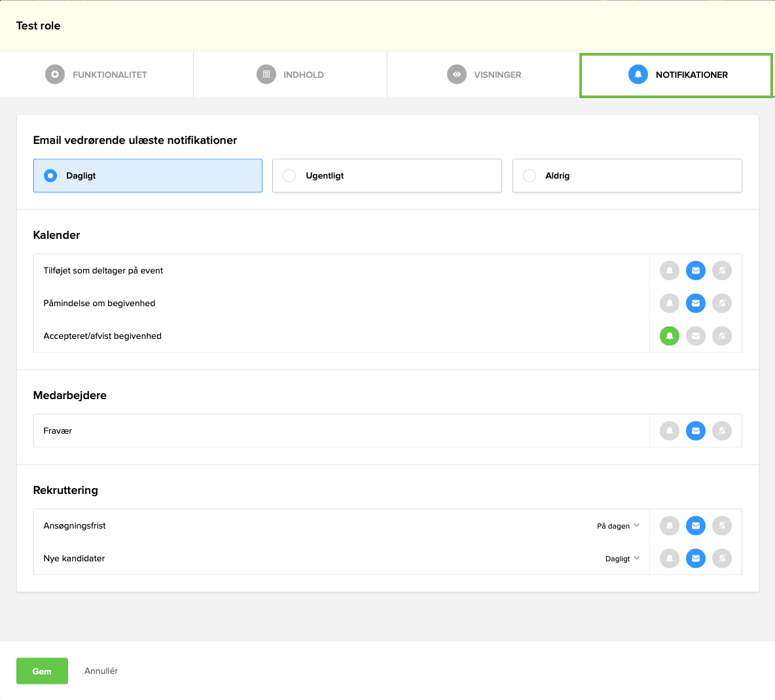Choose bell notification for 'Nye kandidater'

pos(669,559)
